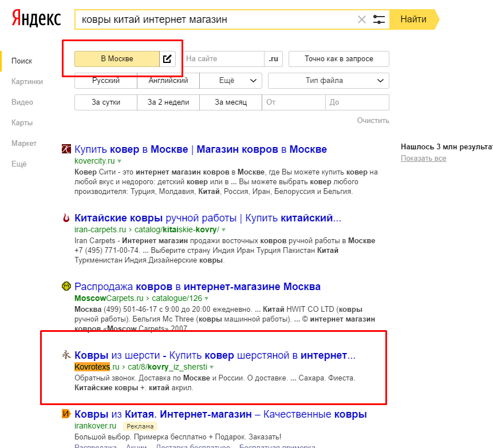Image resolution: width=493 pixels, height=448 pixels.
Task: Toggle Точно как в запросе filter
Action: tap(339, 59)
